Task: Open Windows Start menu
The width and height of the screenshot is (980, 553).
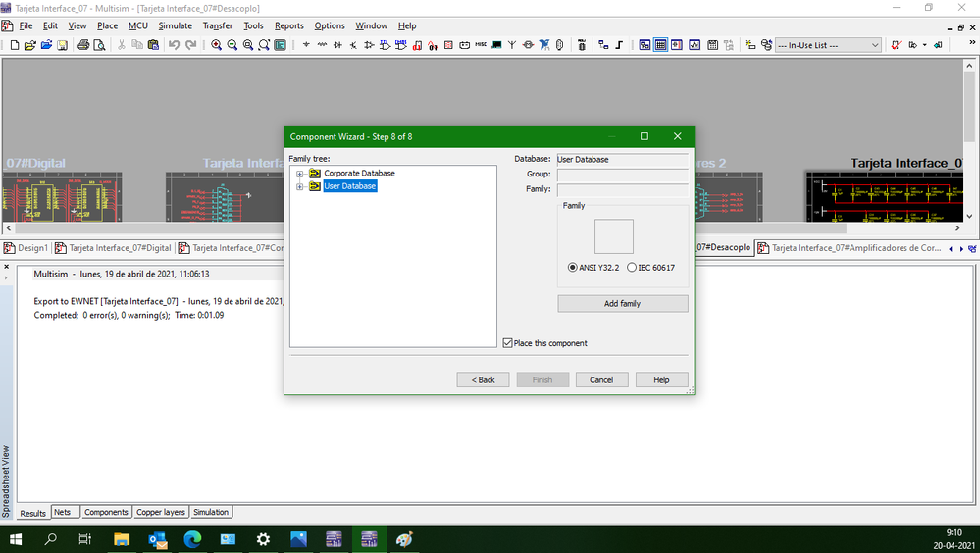Action: (16, 539)
